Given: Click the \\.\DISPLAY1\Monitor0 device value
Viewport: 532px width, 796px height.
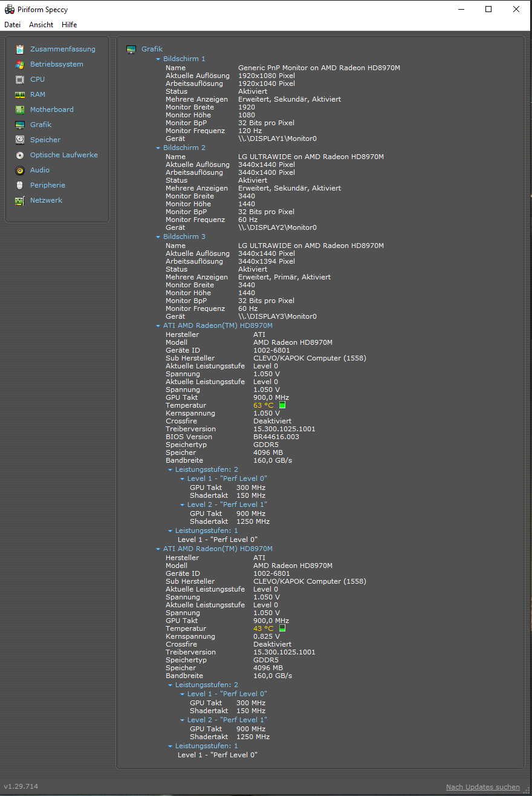Looking at the screenshot, I should pyautogui.click(x=277, y=139).
